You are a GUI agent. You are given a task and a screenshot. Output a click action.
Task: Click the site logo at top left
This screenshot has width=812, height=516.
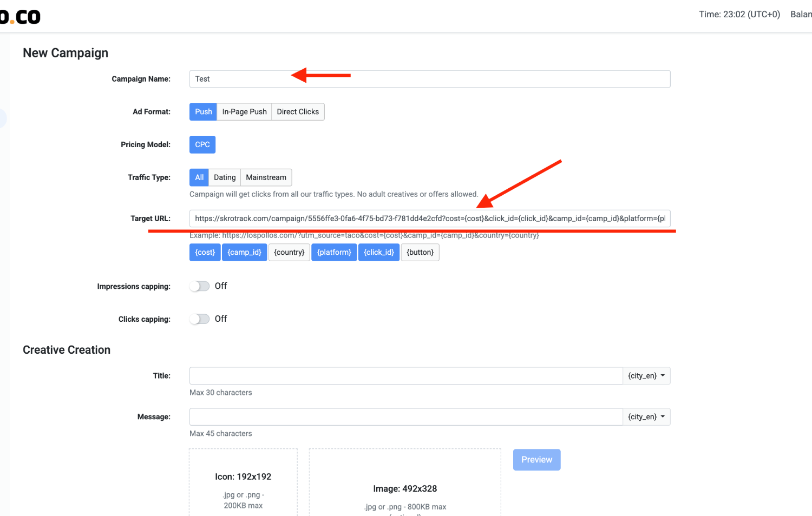pyautogui.click(x=20, y=17)
